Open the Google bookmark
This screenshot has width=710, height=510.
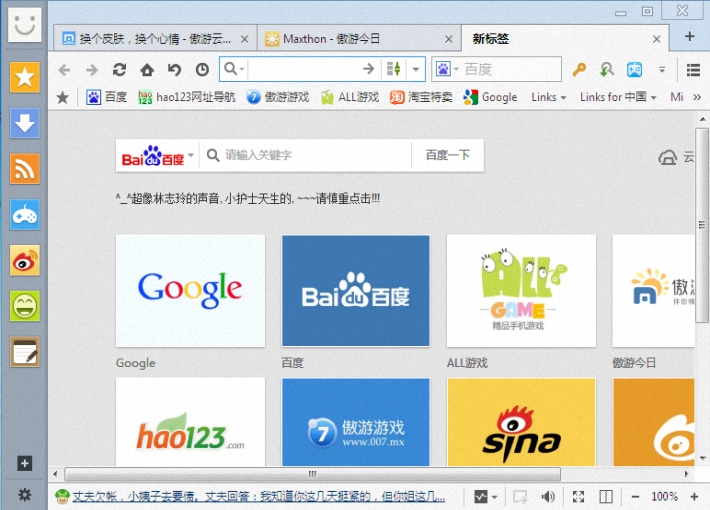pyautogui.click(x=490, y=97)
